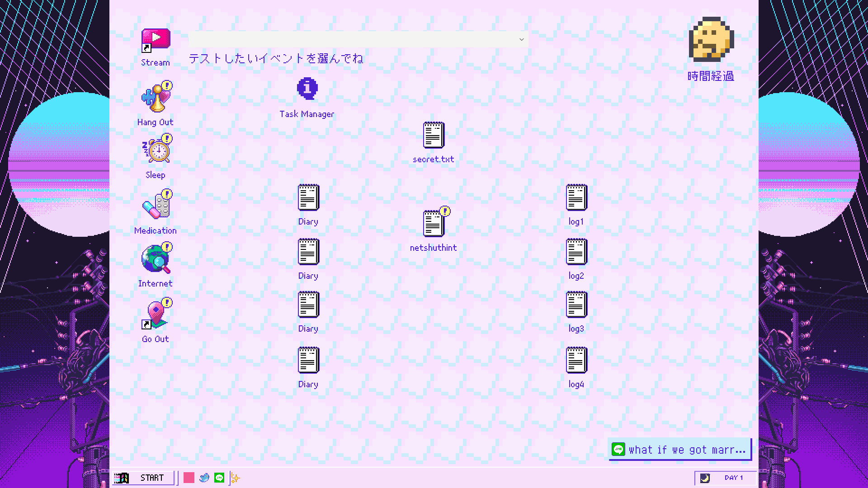Click the gold sparkle taskbar icon
The width and height of the screenshot is (868, 488).
pos(236,478)
